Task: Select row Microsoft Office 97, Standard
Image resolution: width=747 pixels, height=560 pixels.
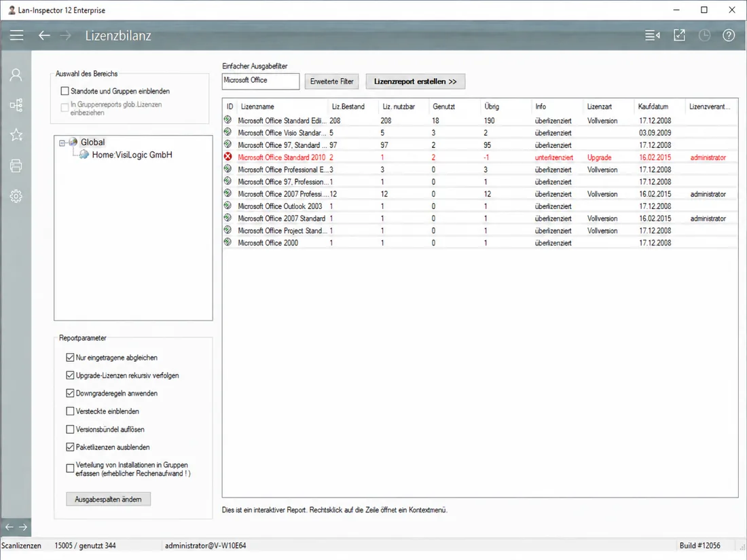Action: (x=480, y=145)
